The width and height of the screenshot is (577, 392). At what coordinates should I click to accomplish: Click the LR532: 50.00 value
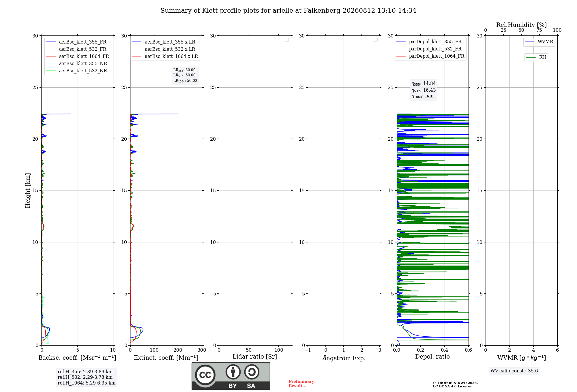point(184,75)
